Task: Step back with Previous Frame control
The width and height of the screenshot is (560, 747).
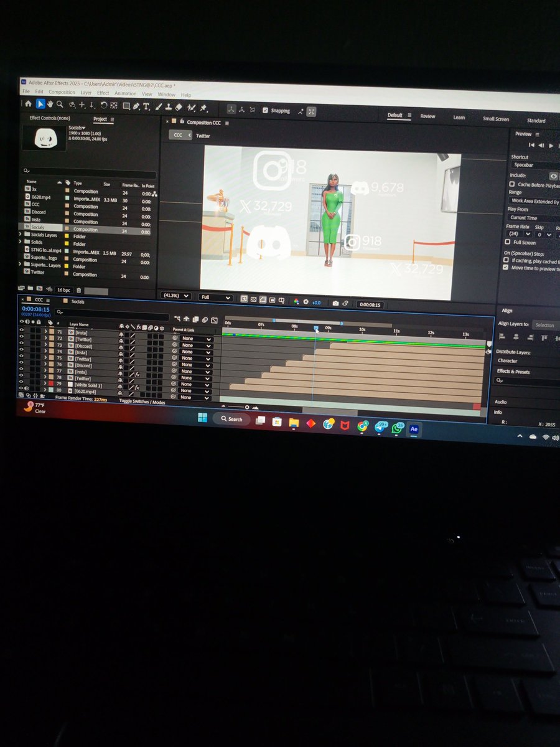Action: point(541,146)
